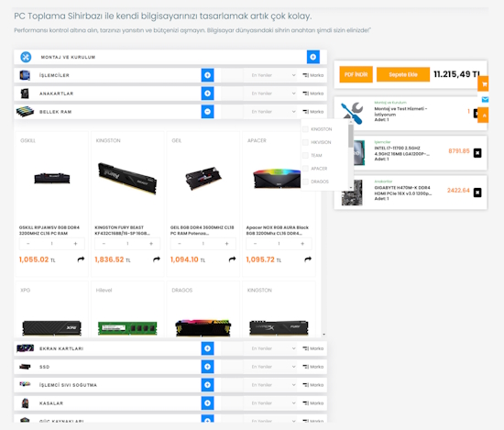The image size is (504, 430).
Task: Click the envelope mail side icon
Action: (x=485, y=100)
